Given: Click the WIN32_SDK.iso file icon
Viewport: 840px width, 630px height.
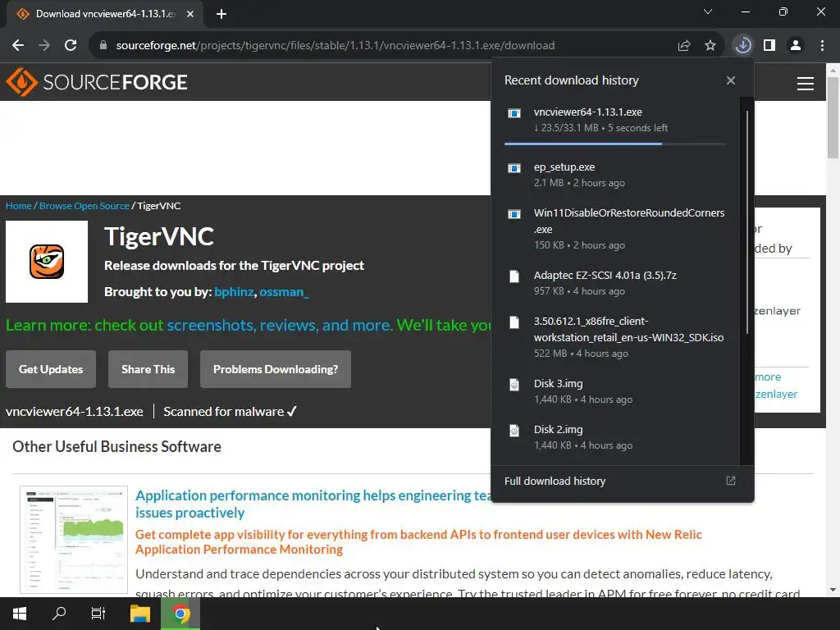Looking at the screenshot, I should pos(514,322).
